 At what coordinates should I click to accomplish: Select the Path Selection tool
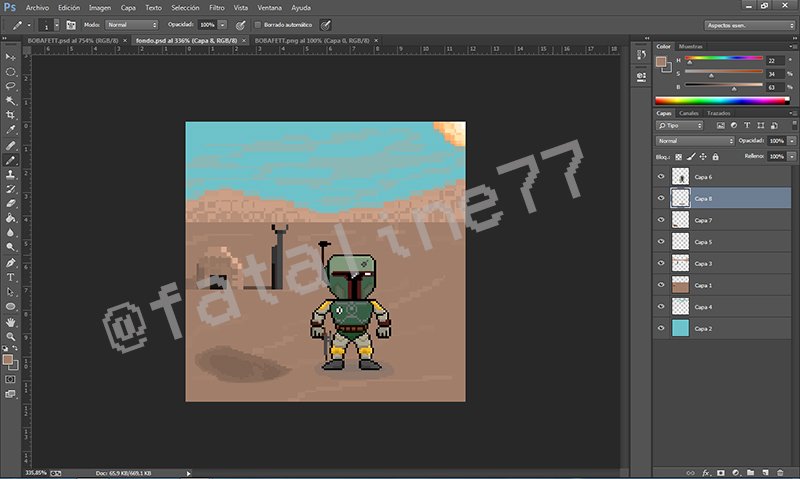(10, 292)
